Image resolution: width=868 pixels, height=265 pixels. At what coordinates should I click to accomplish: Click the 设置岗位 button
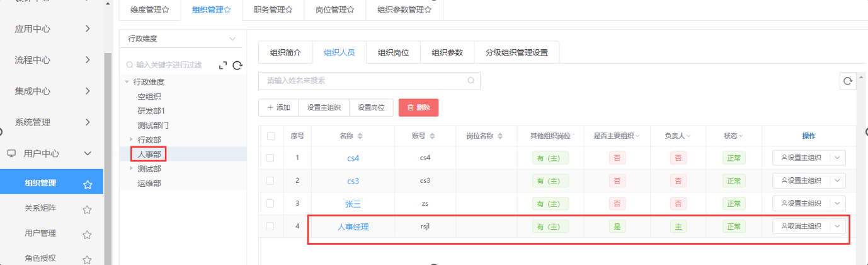point(371,108)
